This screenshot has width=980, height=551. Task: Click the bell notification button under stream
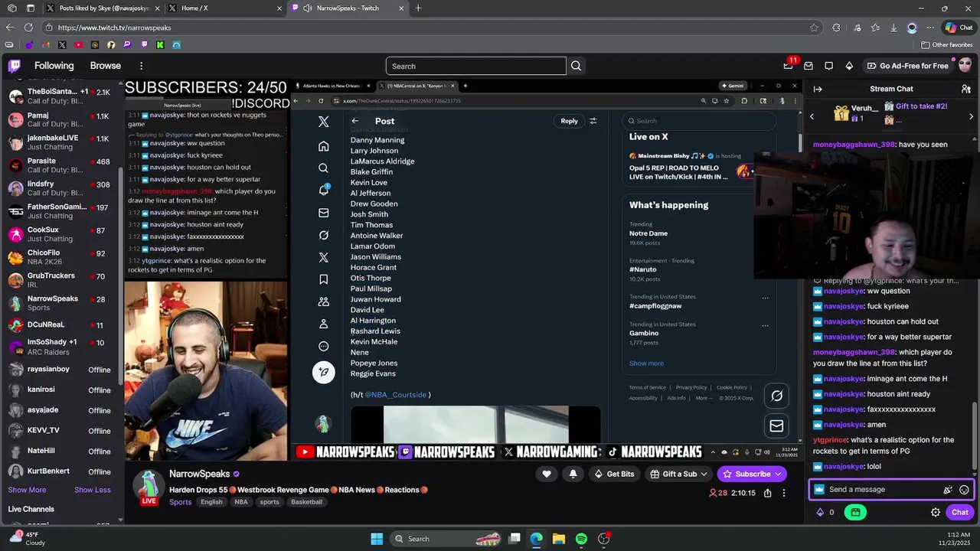(573, 474)
